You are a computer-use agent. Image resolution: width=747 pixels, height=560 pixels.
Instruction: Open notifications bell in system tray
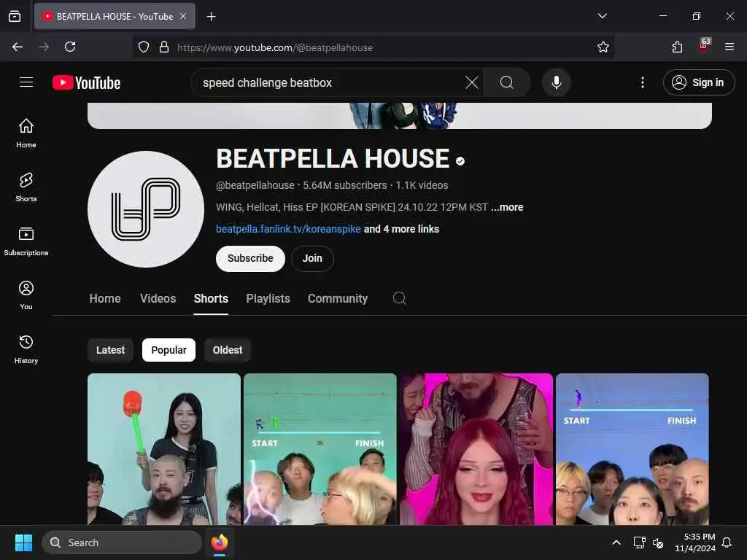(727, 542)
